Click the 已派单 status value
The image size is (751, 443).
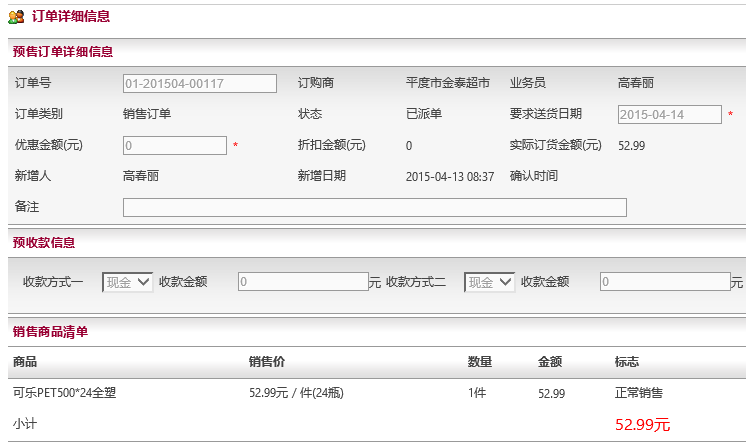pos(424,114)
